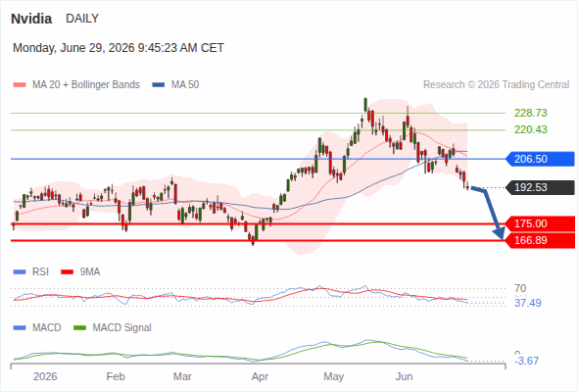Click the Jun marker on time axis

(x=404, y=377)
